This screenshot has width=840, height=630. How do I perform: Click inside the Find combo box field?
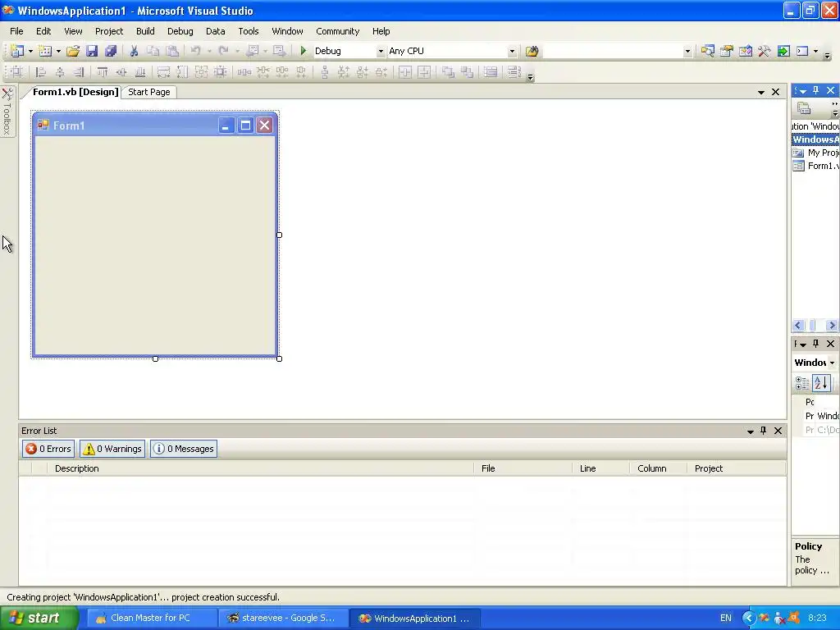pos(612,52)
